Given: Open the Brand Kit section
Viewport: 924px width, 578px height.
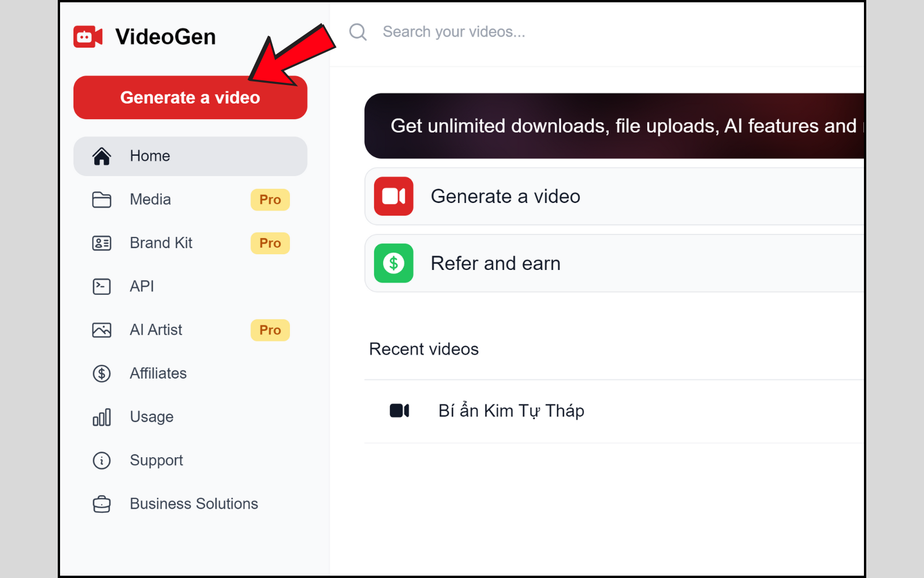Looking at the screenshot, I should 190,243.
